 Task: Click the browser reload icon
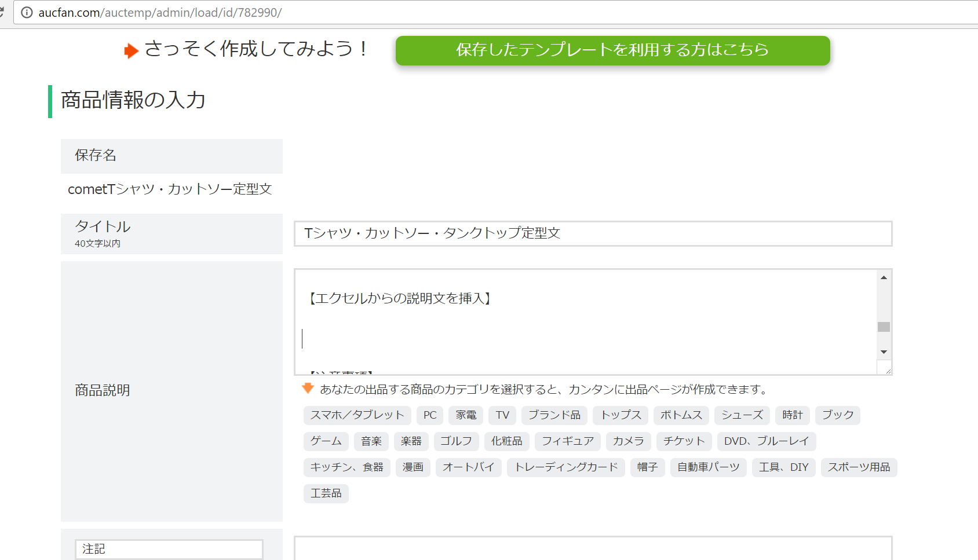coord(2,12)
